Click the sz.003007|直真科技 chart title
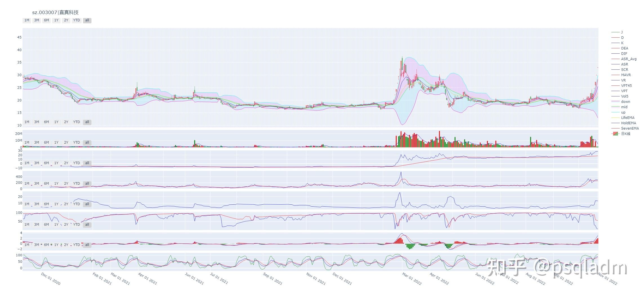The width and height of the screenshot is (644, 296). (x=55, y=12)
